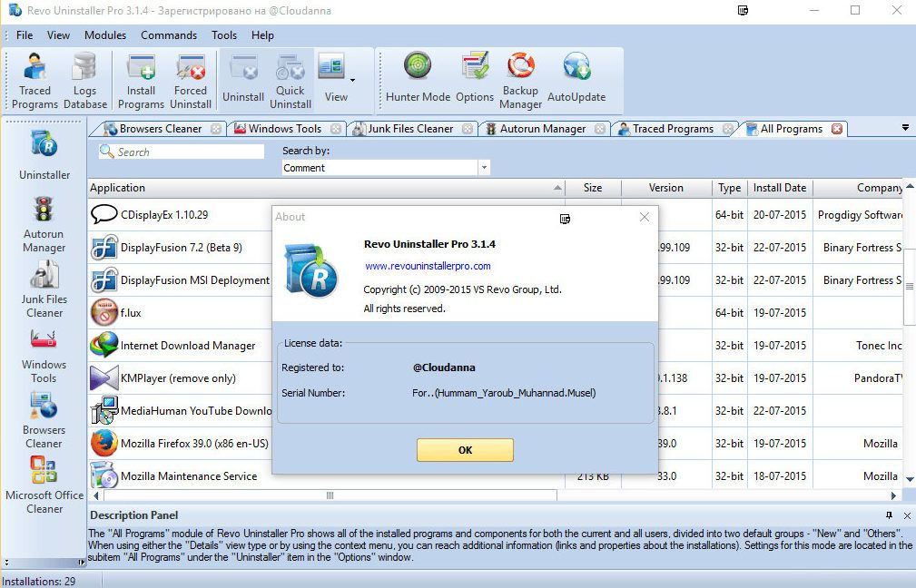
Task: Open Traced Programs in the toolbar
Action: pyautogui.click(x=34, y=81)
